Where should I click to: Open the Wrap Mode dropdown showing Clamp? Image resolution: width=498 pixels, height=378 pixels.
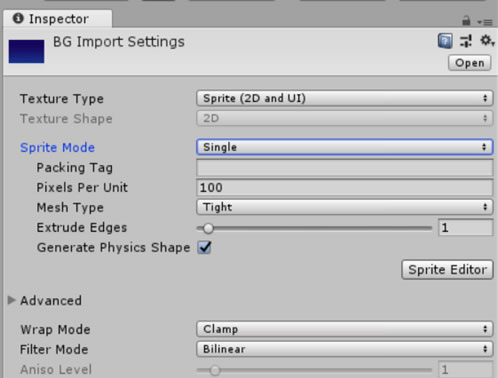(345, 329)
